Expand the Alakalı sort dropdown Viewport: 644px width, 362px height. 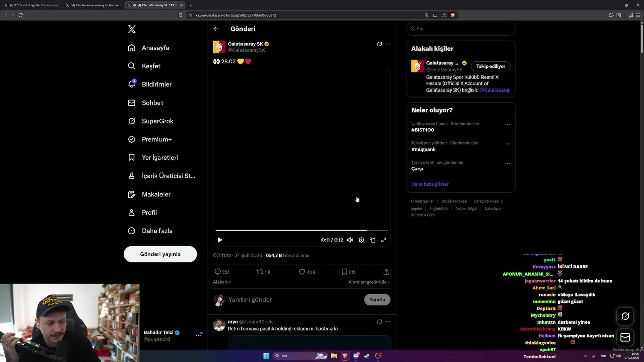222,282
